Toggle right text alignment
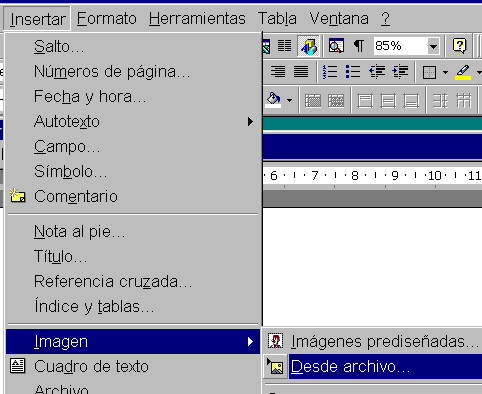 [x=278, y=71]
